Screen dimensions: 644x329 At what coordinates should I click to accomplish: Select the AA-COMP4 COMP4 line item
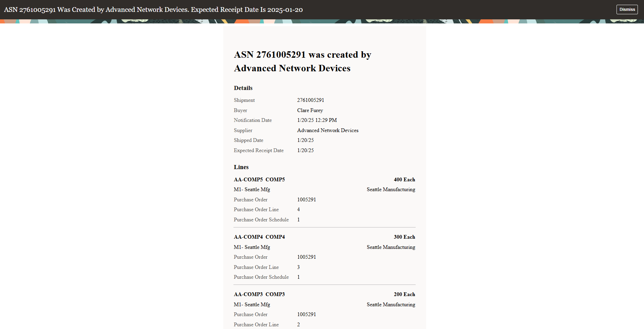click(259, 237)
